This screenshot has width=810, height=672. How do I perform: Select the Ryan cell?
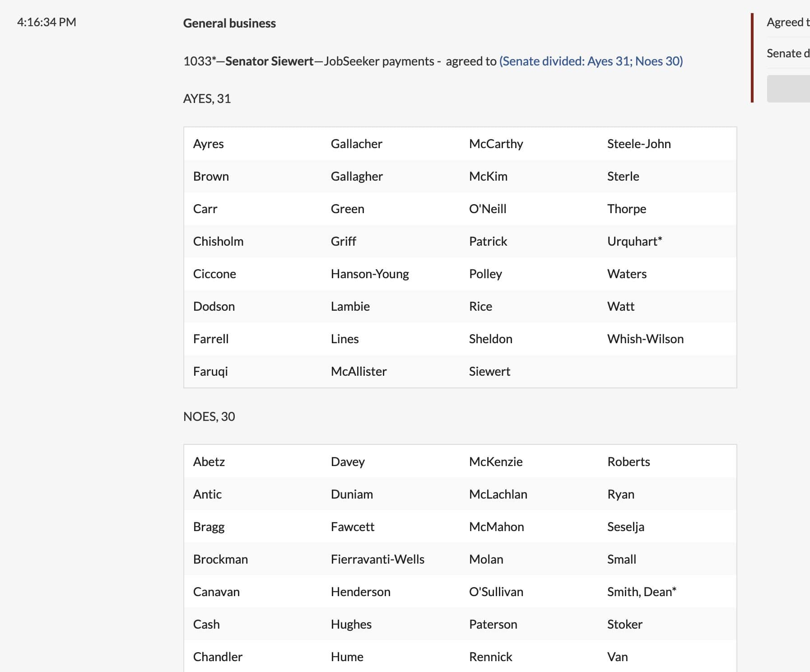667,494
